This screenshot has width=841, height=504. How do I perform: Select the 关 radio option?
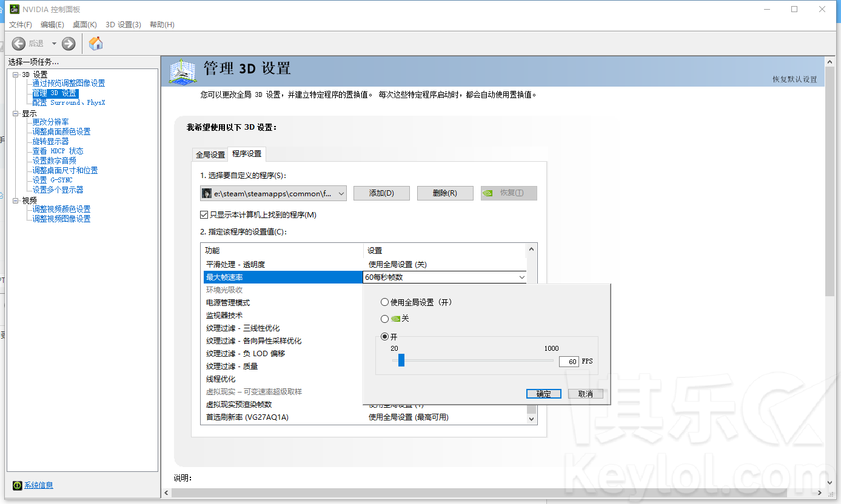(384, 319)
